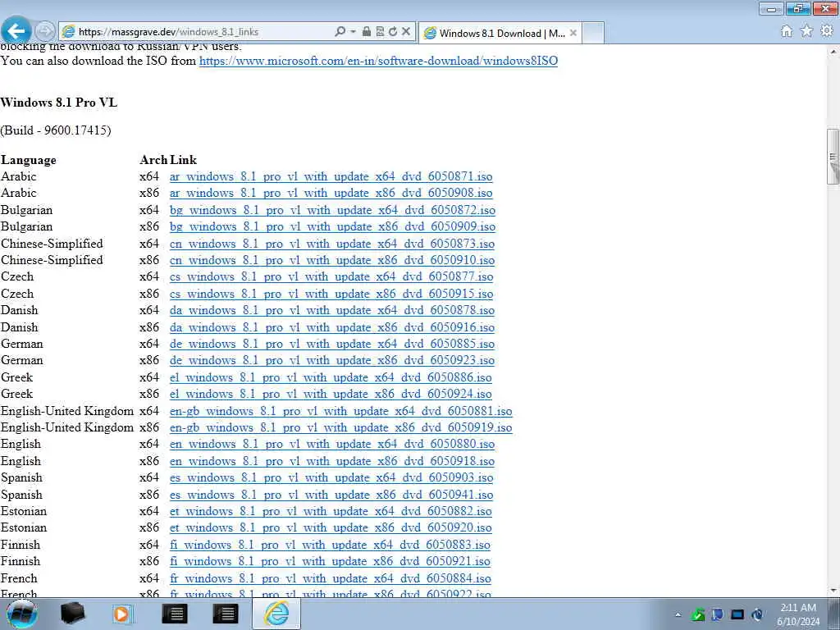Download Czech x64 ISO link 6050877
This screenshot has width=840, height=630.
pyautogui.click(x=331, y=277)
